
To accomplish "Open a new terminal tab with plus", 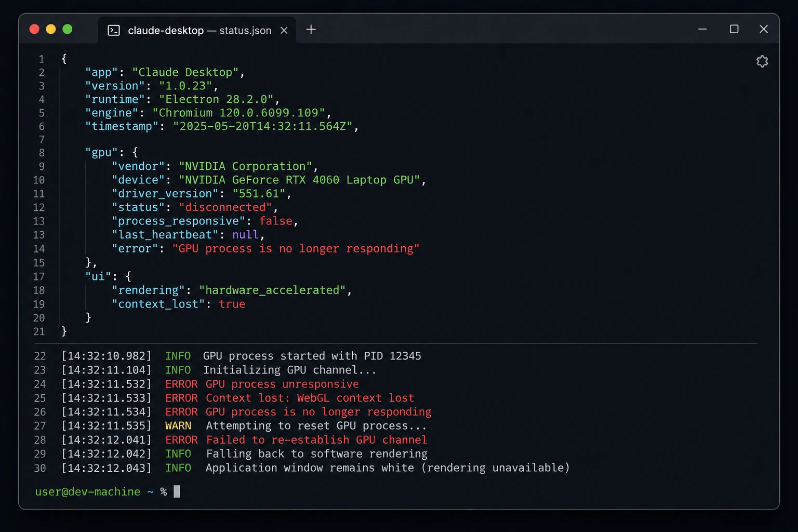I will click(311, 30).
